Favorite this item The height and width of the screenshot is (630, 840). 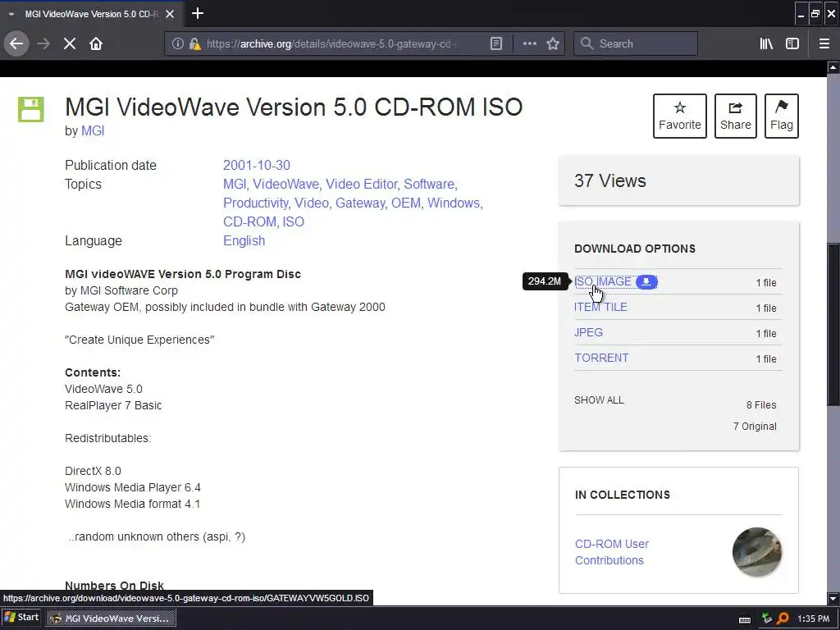pos(680,116)
